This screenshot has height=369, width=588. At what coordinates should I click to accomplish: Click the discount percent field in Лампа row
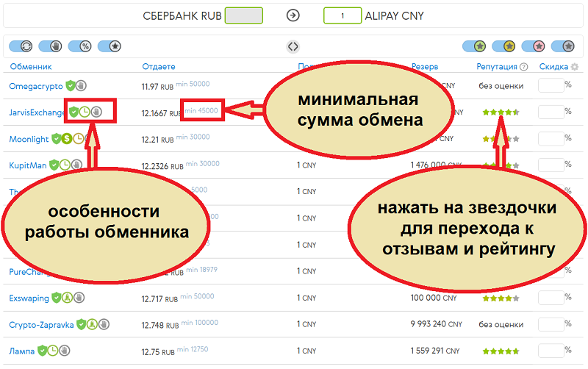pos(551,351)
